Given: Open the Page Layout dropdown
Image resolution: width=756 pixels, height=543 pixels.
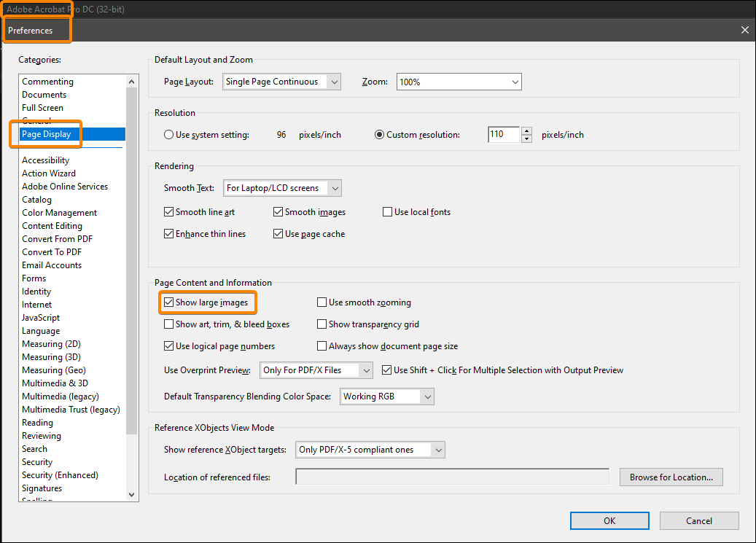Looking at the screenshot, I should point(335,82).
